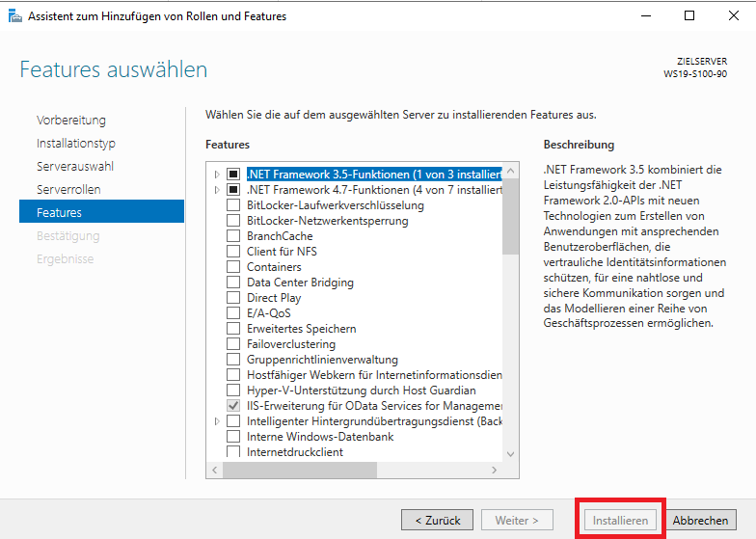Screen dimensions: 756x539
Task: Click the Zurück button
Action: tap(438, 521)
